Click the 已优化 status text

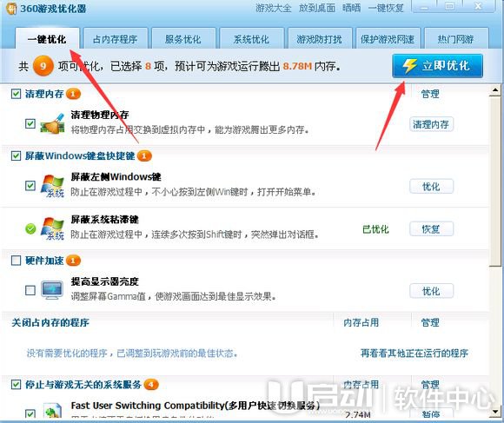tap(375, 229)
